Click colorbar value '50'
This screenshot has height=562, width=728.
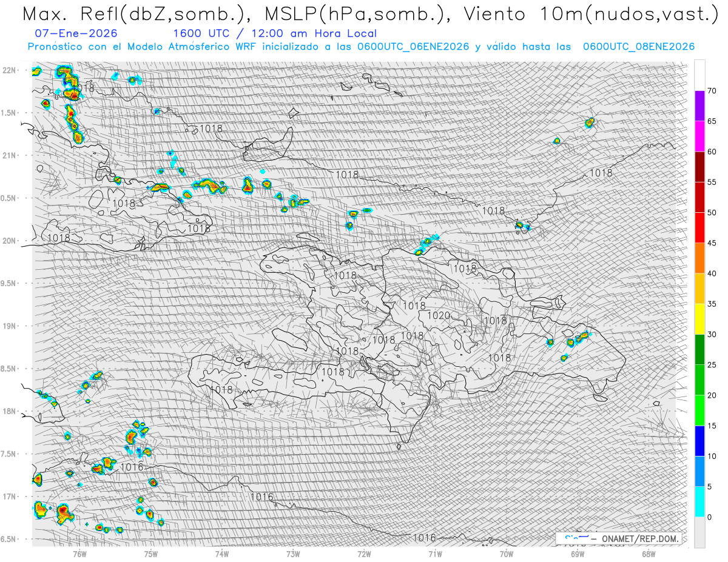pyautogui.click(x=712, y=213)
